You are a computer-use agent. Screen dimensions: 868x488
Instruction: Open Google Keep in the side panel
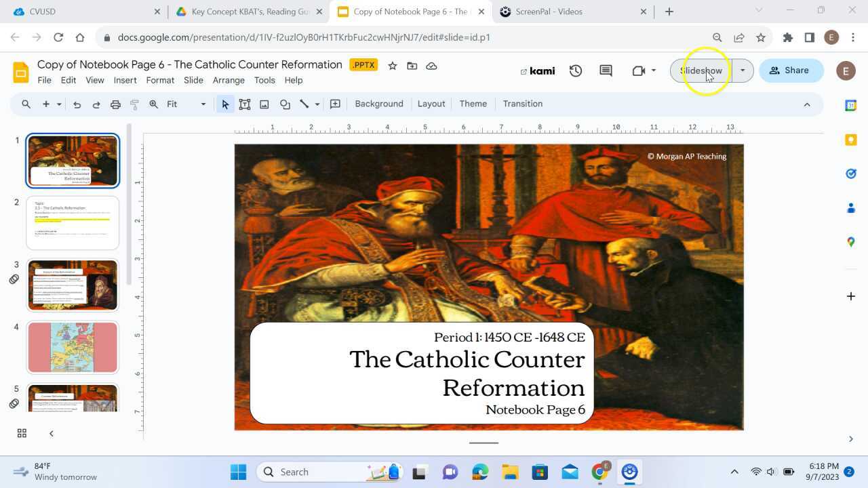(x=851, y=140)
